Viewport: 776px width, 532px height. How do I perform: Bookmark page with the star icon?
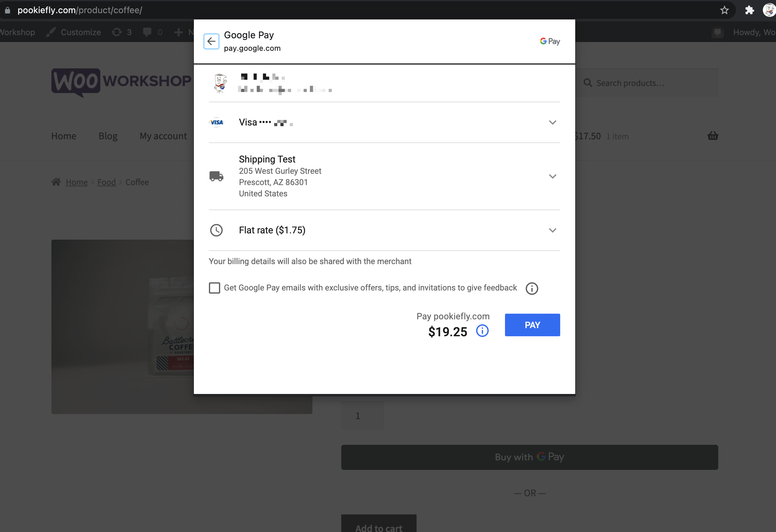click(x=724, y=10)
